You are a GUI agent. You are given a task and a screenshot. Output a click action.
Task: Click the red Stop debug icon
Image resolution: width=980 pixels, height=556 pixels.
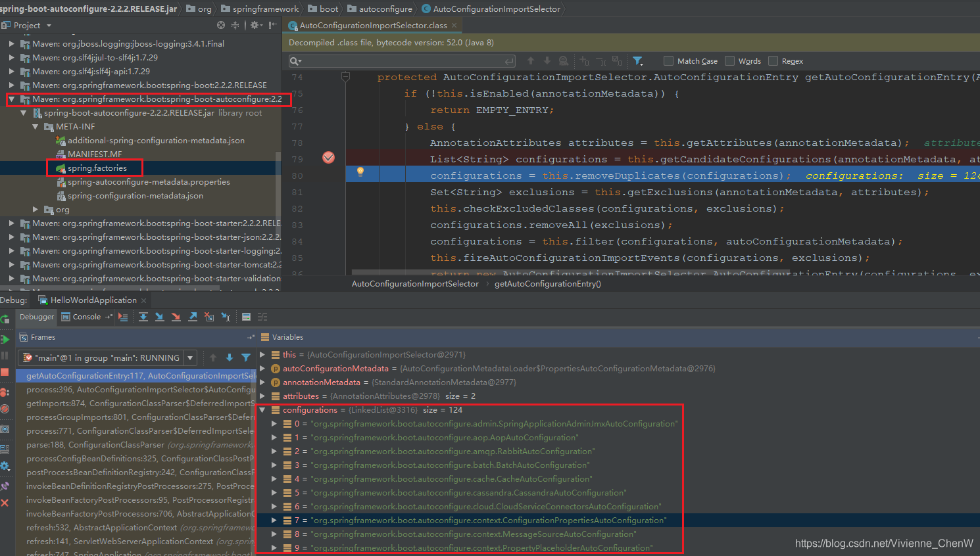point(5,372)
